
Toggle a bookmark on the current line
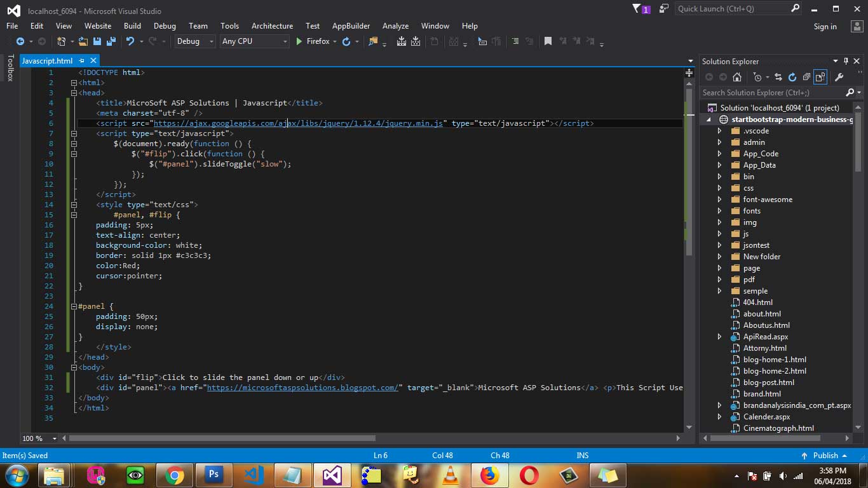[548, 41]
